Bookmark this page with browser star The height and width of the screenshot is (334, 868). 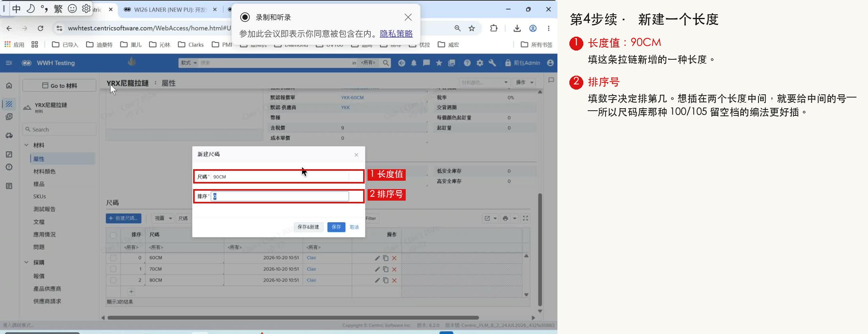(x=472, y=28)
